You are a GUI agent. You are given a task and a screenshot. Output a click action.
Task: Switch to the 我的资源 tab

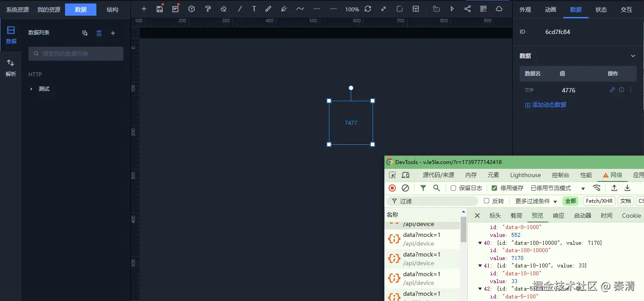(x=49, y=10)
